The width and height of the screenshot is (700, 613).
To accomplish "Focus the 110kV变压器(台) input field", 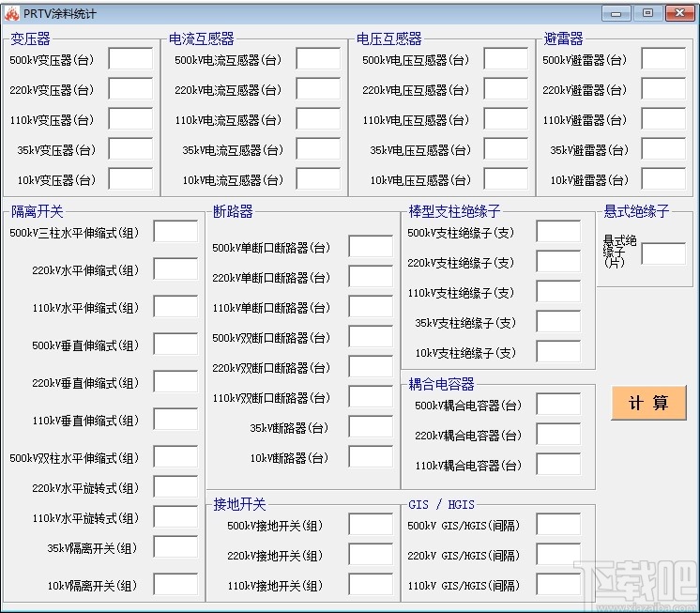I will [130, 119].
